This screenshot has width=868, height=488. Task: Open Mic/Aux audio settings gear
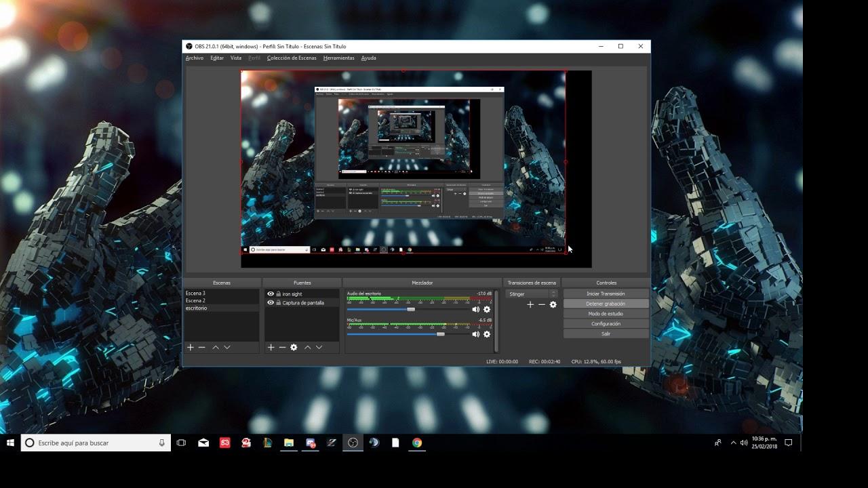[486, 334]
